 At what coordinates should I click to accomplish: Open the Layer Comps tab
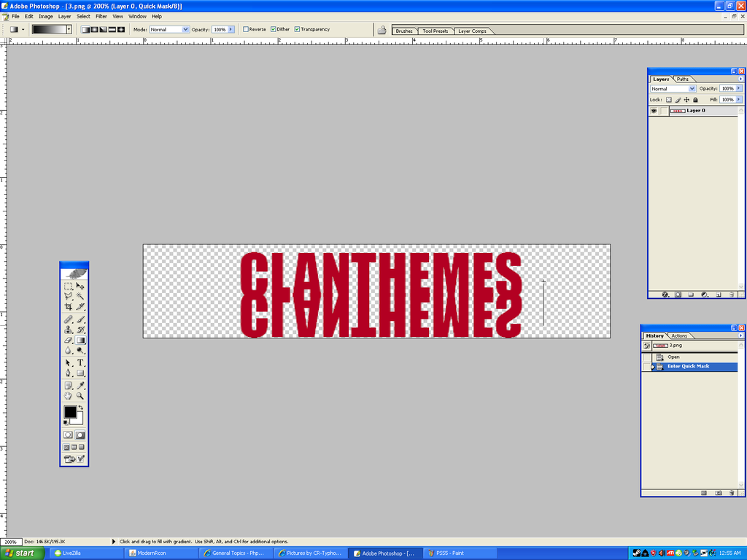pos(472,31)
